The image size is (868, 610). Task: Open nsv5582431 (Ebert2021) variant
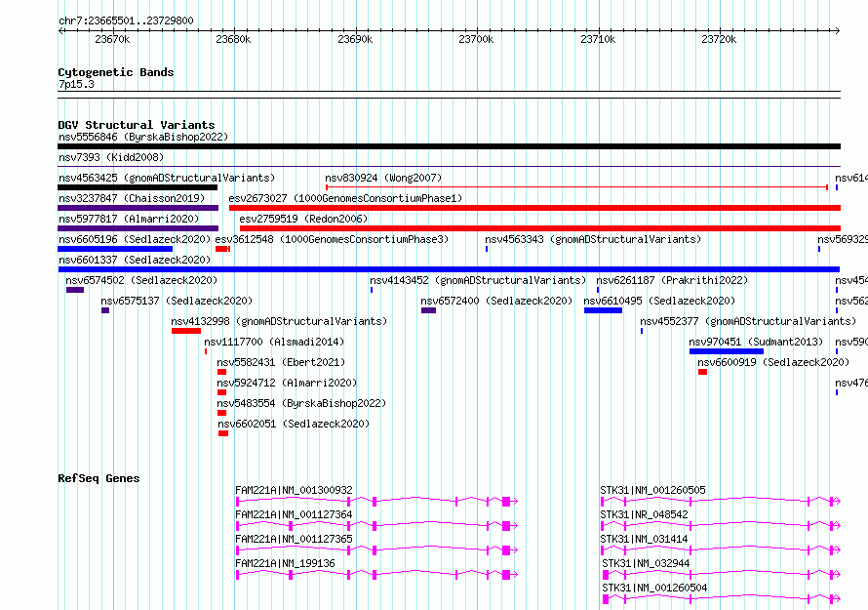click(281, 362)
